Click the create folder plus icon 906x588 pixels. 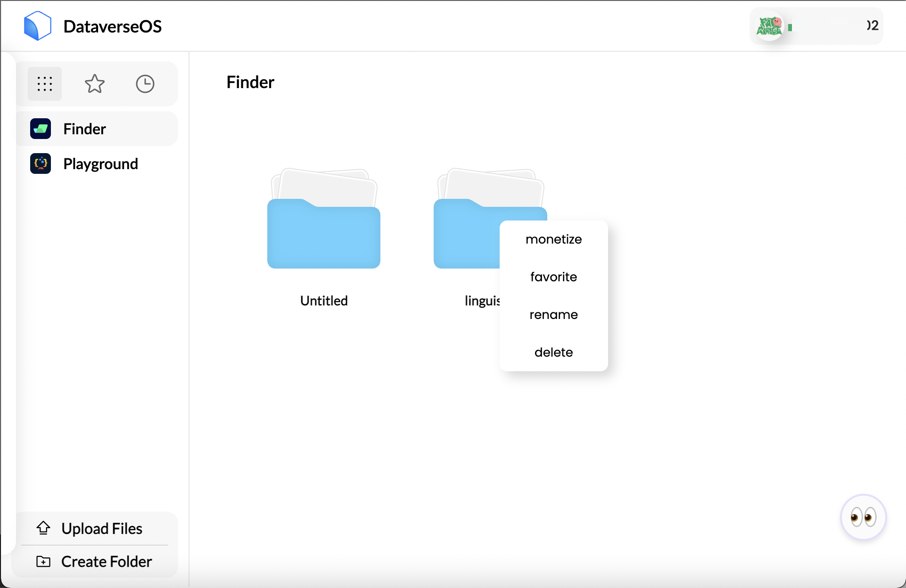click(43, 561)
